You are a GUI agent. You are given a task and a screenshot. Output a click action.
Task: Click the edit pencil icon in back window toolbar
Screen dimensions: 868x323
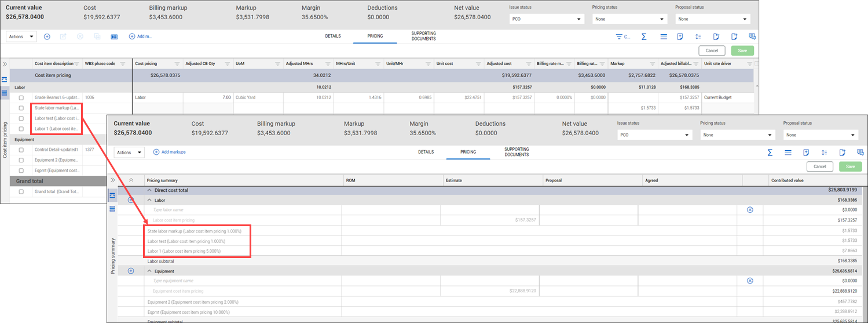(63, 37)
